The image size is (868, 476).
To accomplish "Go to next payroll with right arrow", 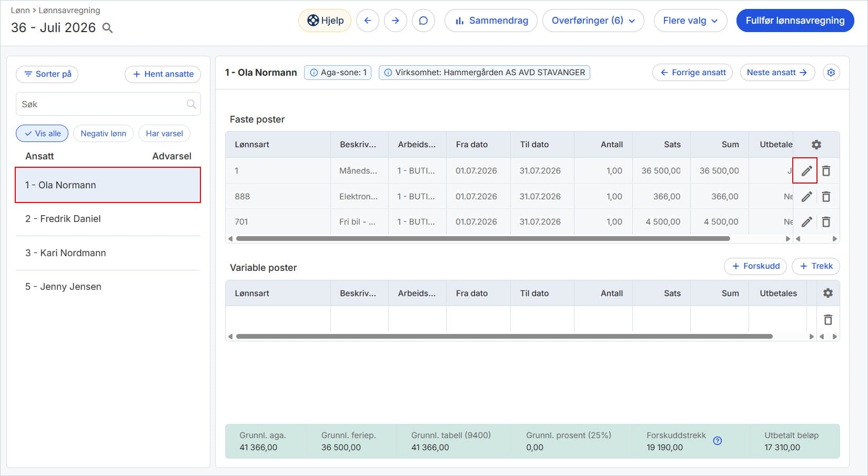I will click(x=396, y=21).
